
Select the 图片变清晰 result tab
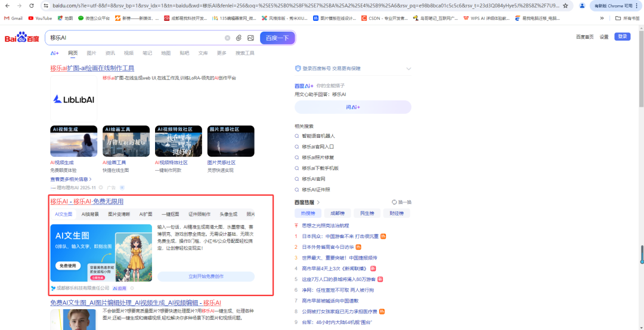point(119,214)
